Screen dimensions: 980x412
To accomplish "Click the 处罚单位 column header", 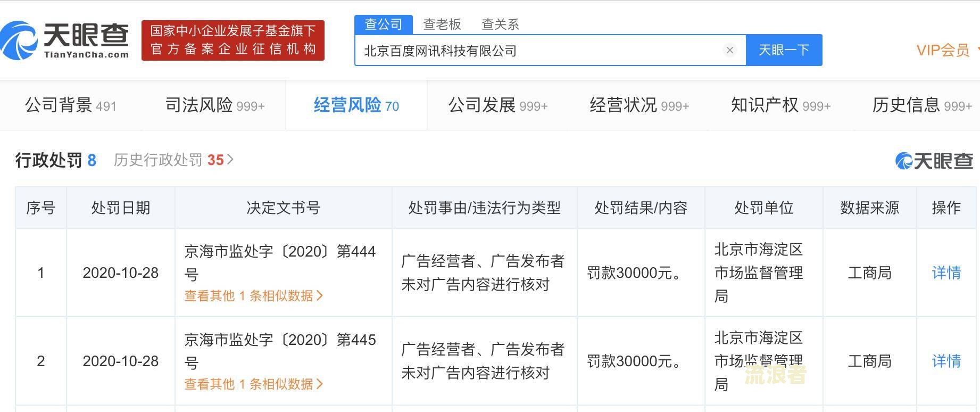I will point(764,208).
